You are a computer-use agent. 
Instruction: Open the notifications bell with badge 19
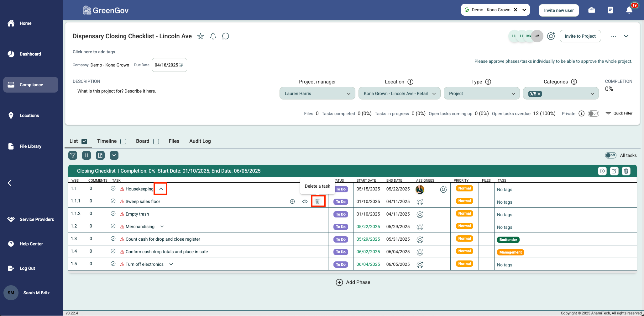[629, 10]
